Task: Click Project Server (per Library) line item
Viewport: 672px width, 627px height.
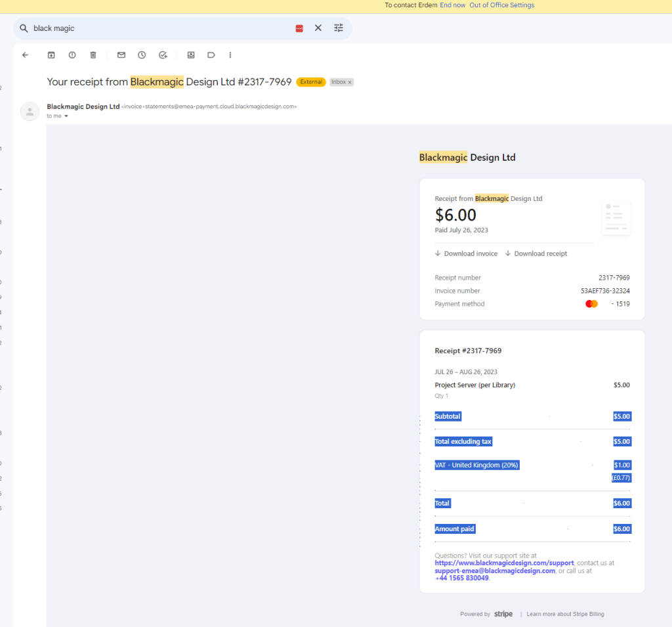Action: pos(475,385)
